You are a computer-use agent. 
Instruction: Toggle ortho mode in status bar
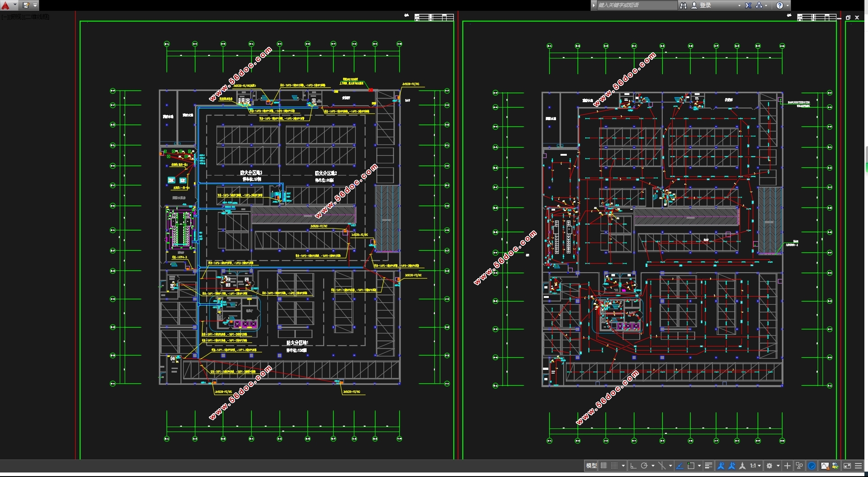coord(633,466)
